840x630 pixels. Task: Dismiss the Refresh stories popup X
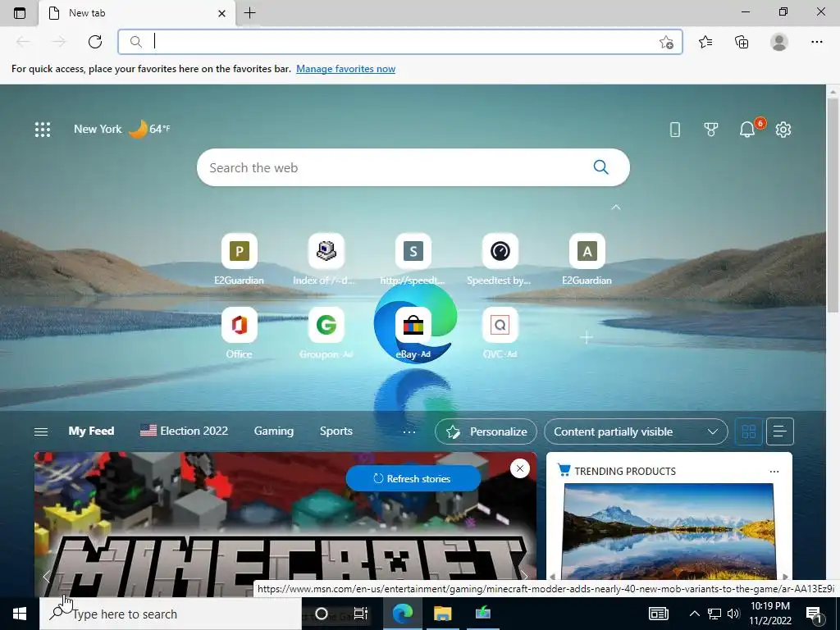(x=519, y=468)
